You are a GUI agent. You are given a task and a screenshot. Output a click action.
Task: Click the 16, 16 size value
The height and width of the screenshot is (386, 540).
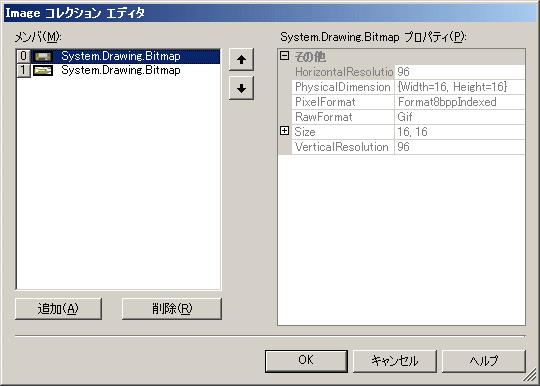(x=460, y=132)
